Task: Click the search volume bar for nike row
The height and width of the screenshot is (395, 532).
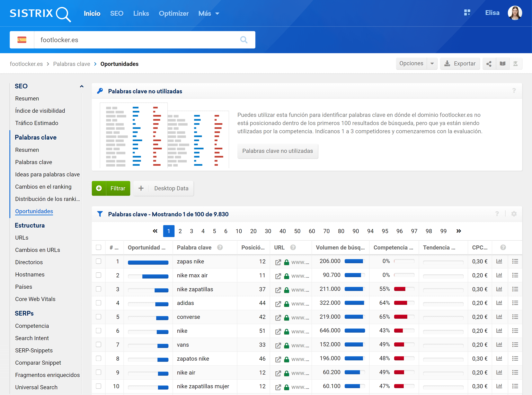Action: pyautogui.click(x=355, y=331)
